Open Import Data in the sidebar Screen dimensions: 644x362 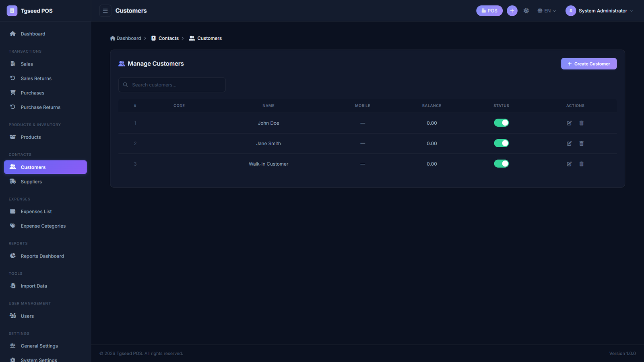pyautogui.click(x=45, y=286)
